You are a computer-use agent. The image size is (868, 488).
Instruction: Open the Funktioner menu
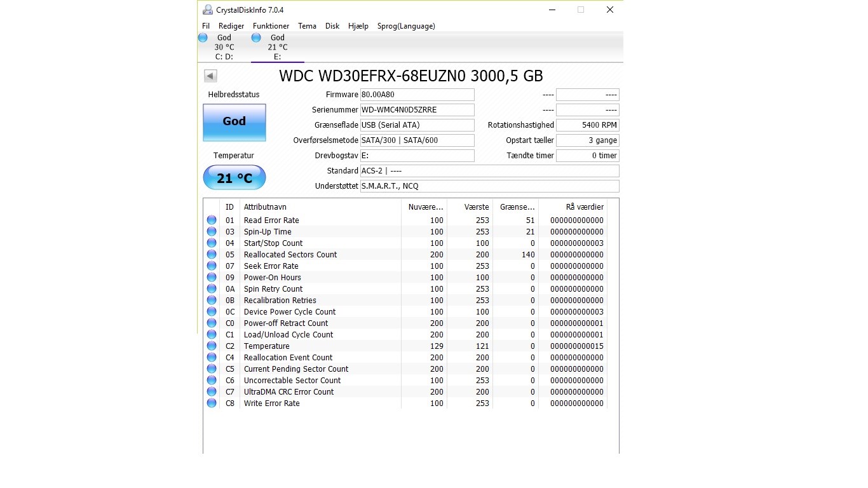[271, 26]
